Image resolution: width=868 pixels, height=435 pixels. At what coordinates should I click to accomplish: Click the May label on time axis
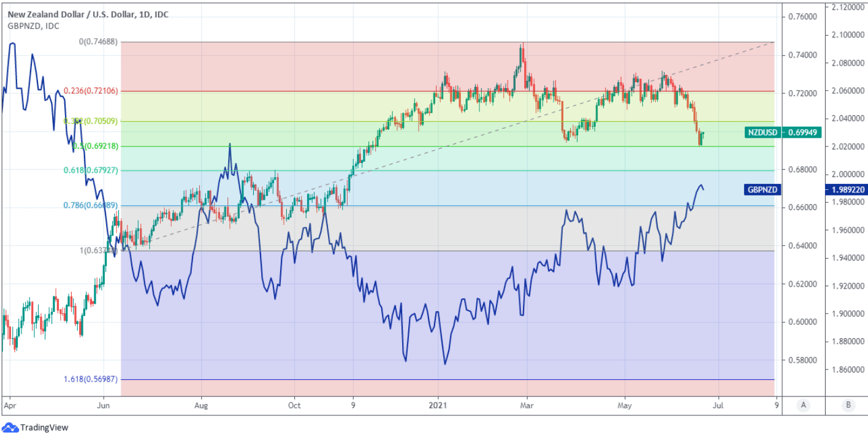coord(625,405)
